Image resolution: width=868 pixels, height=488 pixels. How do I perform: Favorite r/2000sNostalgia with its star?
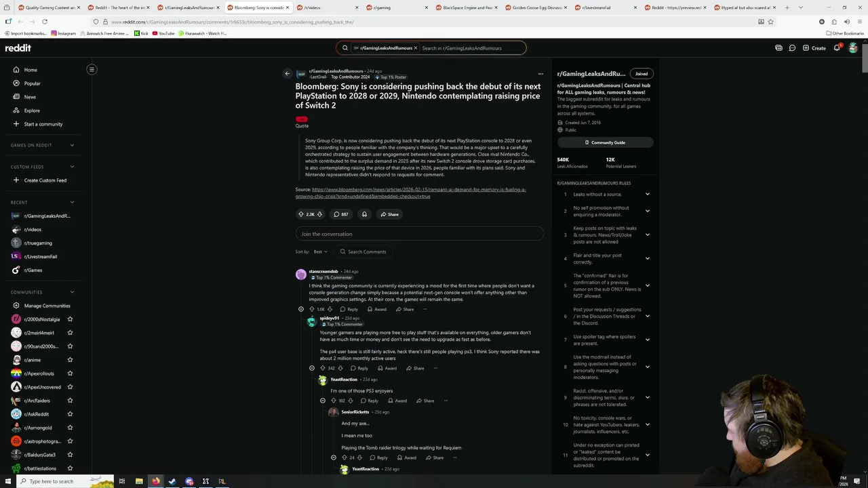pos(70,319)
